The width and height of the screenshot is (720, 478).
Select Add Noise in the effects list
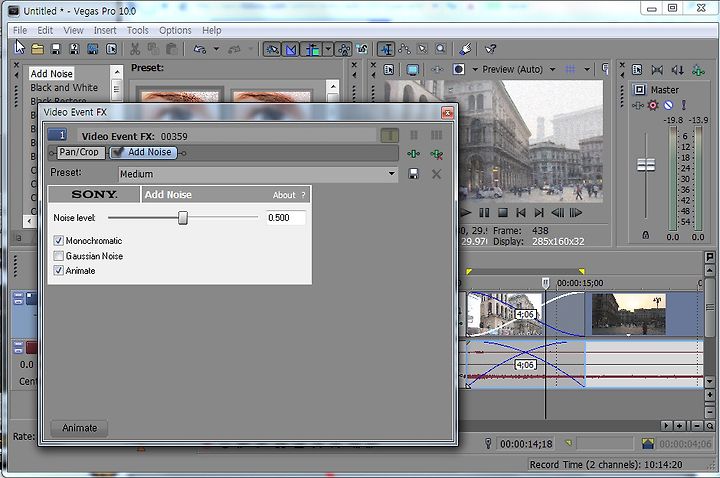tap(51, 73)
